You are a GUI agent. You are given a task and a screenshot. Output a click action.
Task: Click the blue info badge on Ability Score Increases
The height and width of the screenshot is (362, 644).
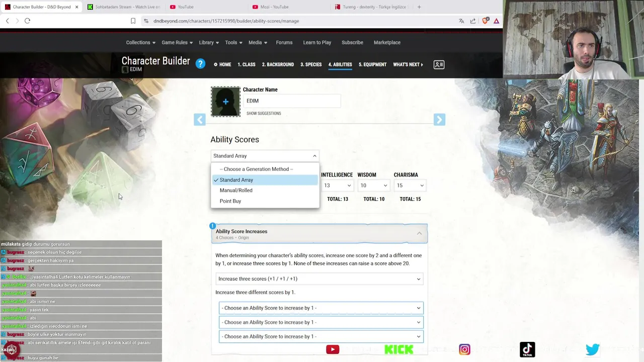[x=213, y=226]
